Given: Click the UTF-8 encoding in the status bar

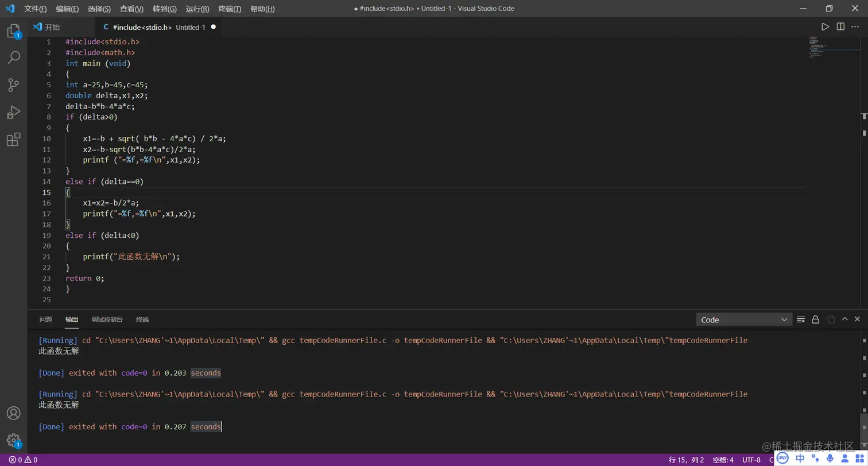Looking at the screenshot, I should [751, 460].
